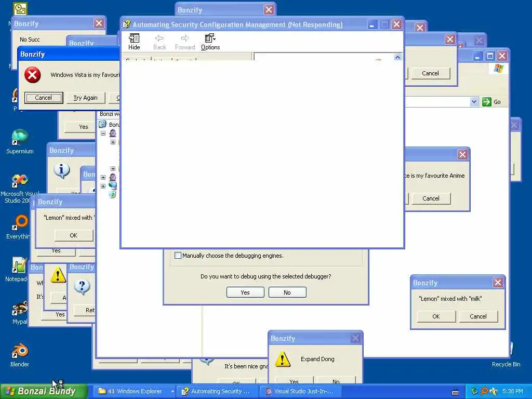
Task: Close the No Succ Bonzify dialog
Action: coord(99,23)
